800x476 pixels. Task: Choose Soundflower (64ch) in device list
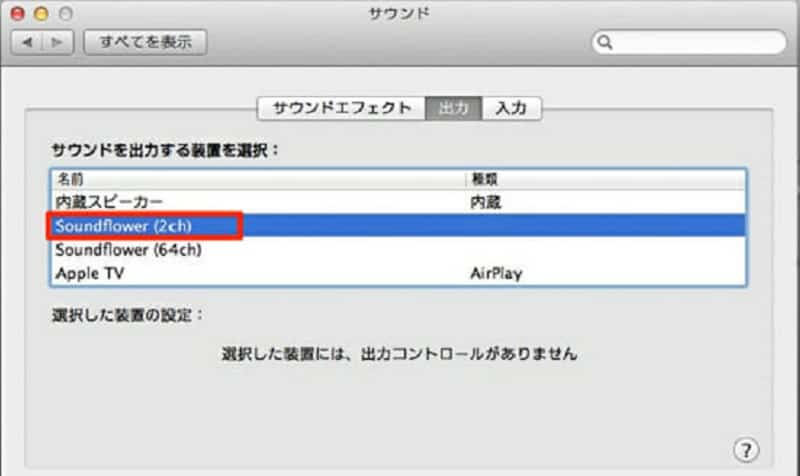pos(398,250)
